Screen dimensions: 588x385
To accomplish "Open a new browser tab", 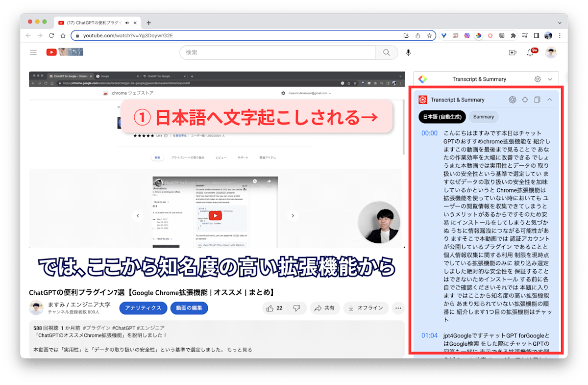I will coord(149,23).
